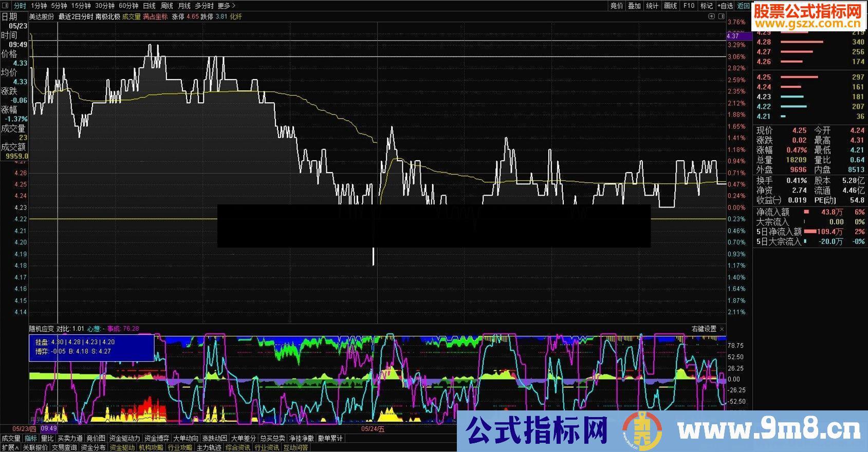
Task: Click 返回 to go back
Action: [743, 6]
